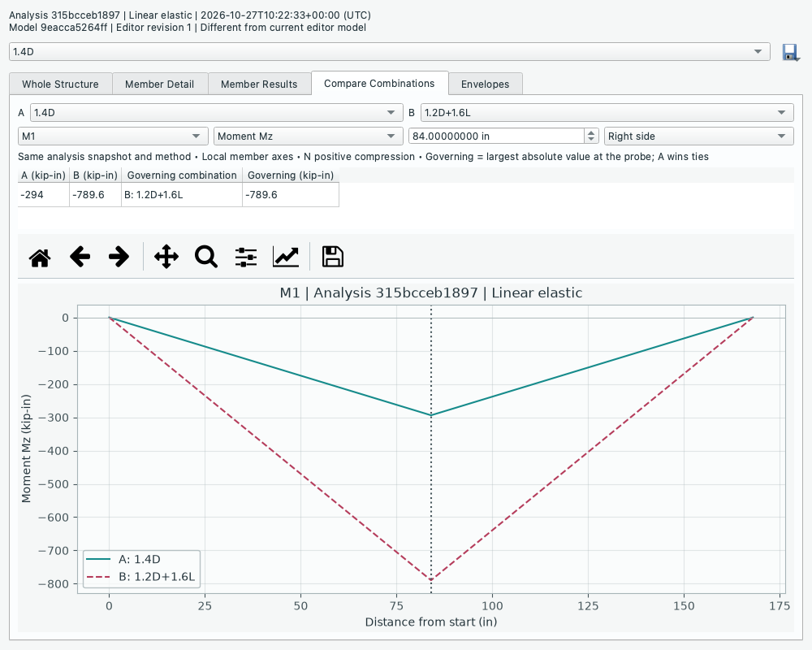812x650 pixels.
Task: Click the probe position field 84.00000000 in
Action: pos(496,136)
